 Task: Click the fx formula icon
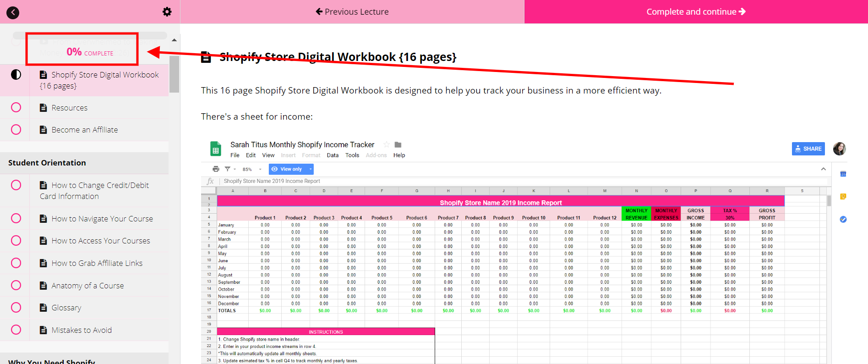[x=210, y=181]
